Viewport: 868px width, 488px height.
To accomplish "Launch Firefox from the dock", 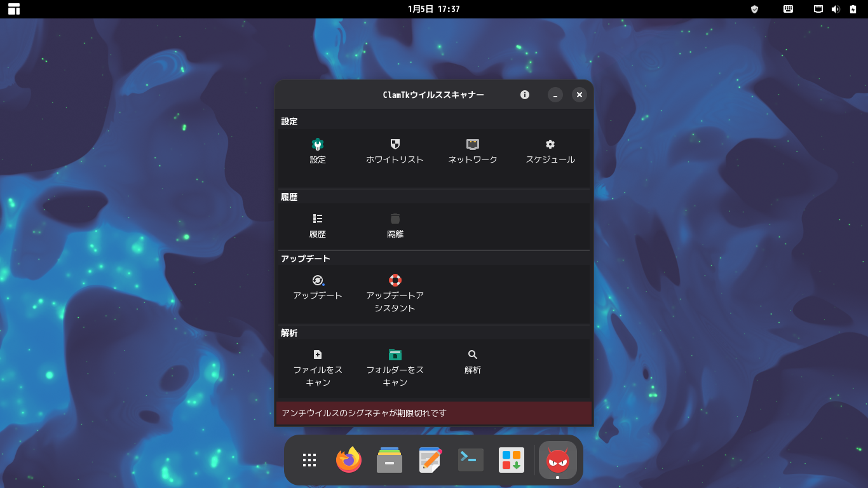I will [349, 460].
